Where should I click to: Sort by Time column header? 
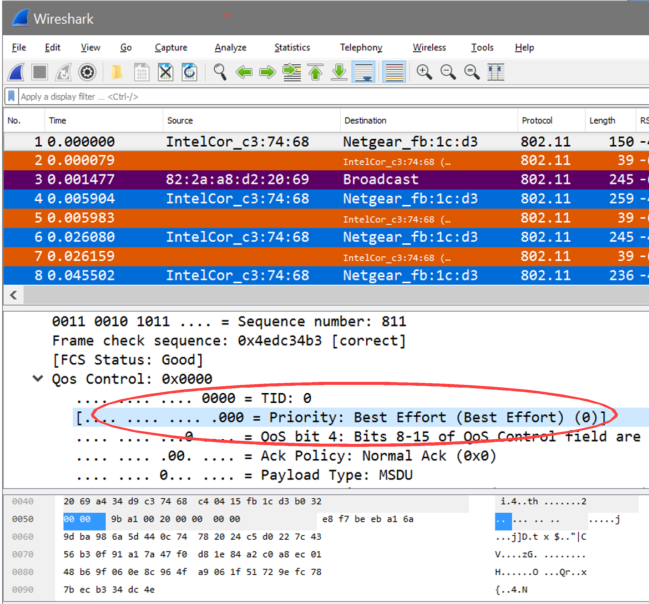pos(103,120)
